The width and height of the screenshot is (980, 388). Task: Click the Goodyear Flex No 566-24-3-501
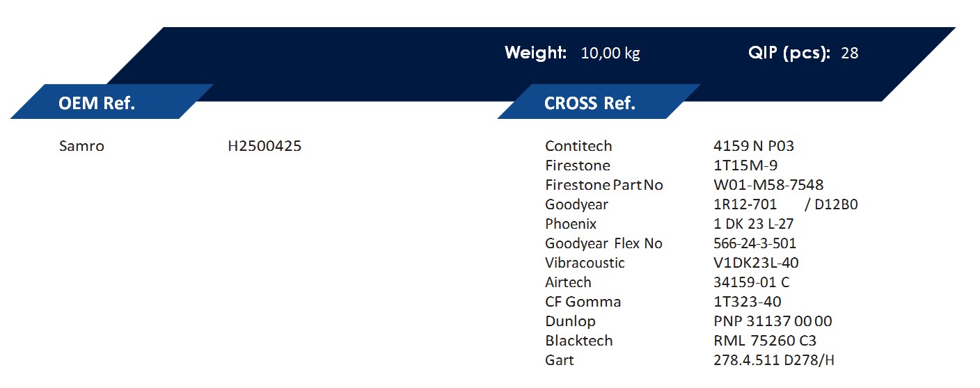click(755, 243)
